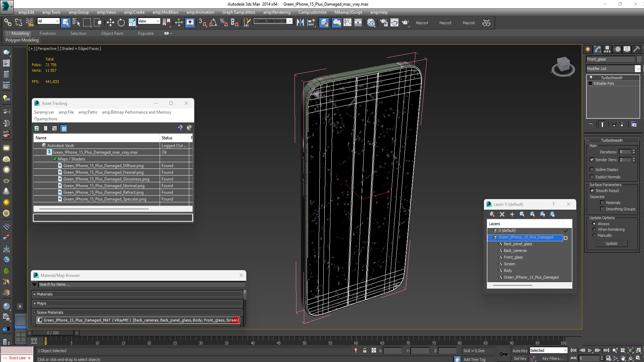Open the Hierarchy panel tab icon
The image size is (644, 362).
[607, 49]
